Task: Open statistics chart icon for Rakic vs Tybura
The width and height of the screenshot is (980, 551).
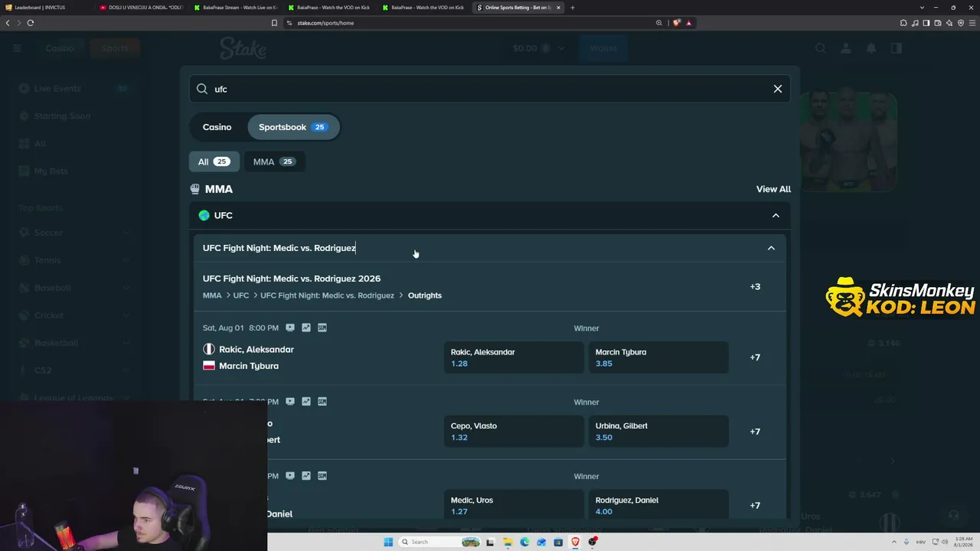Action: tap(306, 328)
